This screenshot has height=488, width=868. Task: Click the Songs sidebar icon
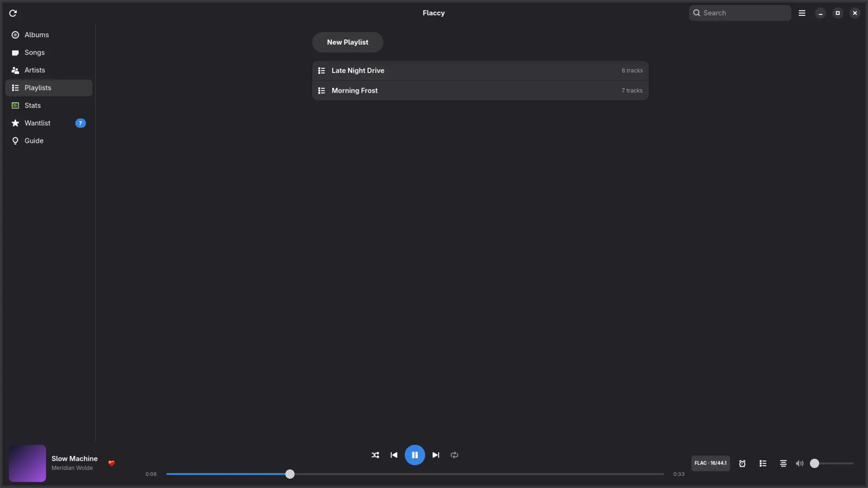click(15, 52)
